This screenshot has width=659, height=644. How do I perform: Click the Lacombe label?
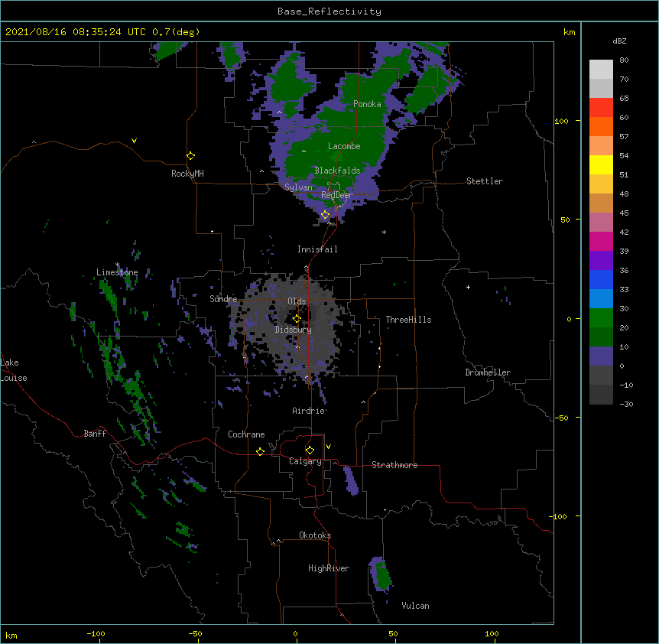344,146
